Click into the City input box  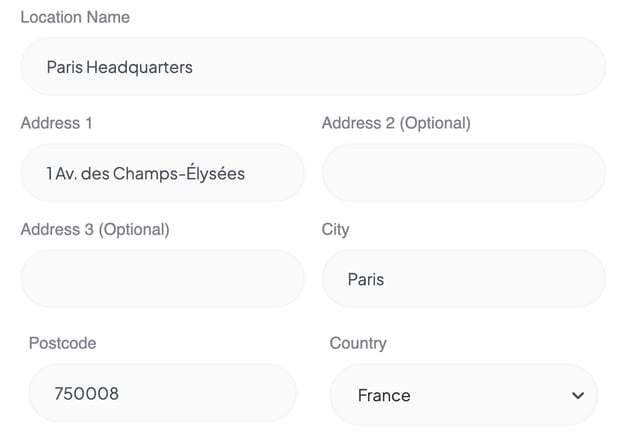[464, 278]
